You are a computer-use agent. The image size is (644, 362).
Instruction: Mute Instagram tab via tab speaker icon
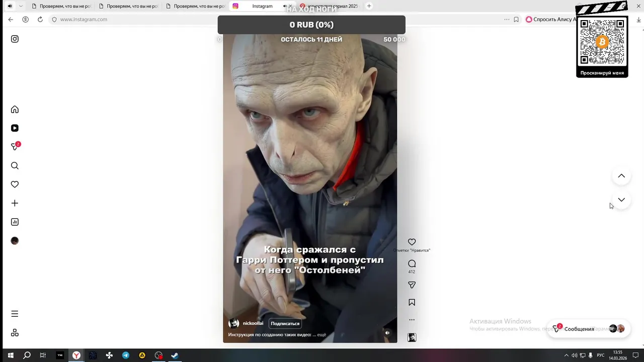(284, 6)
